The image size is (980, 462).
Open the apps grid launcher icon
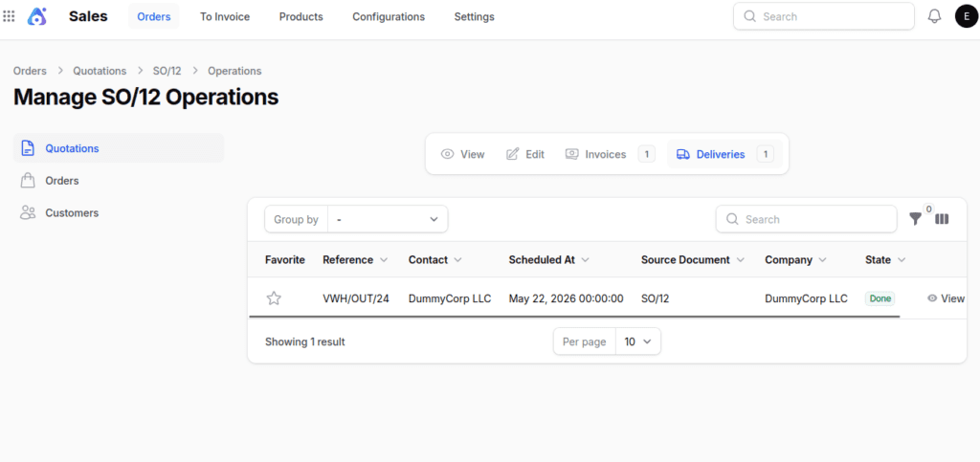pos(9,16)
